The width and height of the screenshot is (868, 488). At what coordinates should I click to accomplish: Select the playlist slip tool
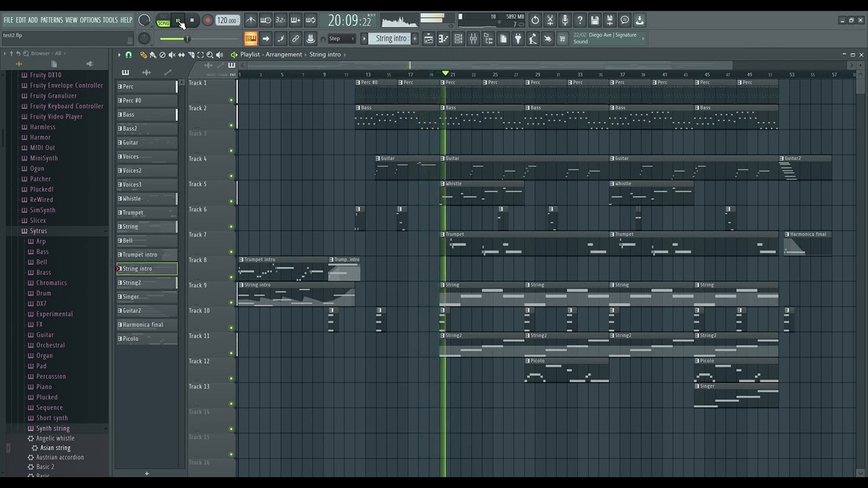point(181,55)
